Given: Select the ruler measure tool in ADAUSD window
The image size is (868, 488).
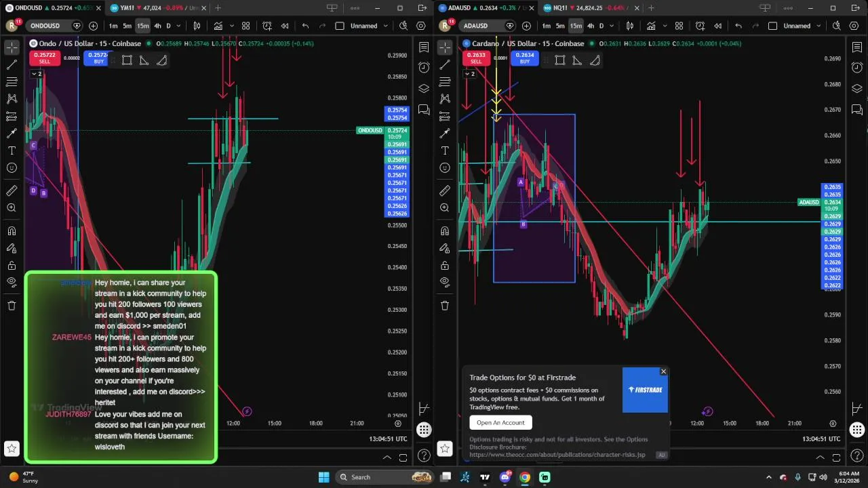Looking at the screenshot, I should pos(445,190).
